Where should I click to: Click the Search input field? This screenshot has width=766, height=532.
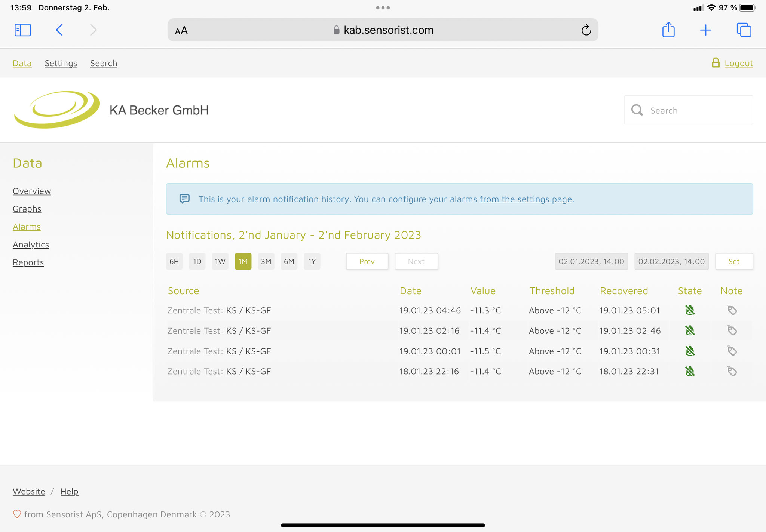coord(696,110)
